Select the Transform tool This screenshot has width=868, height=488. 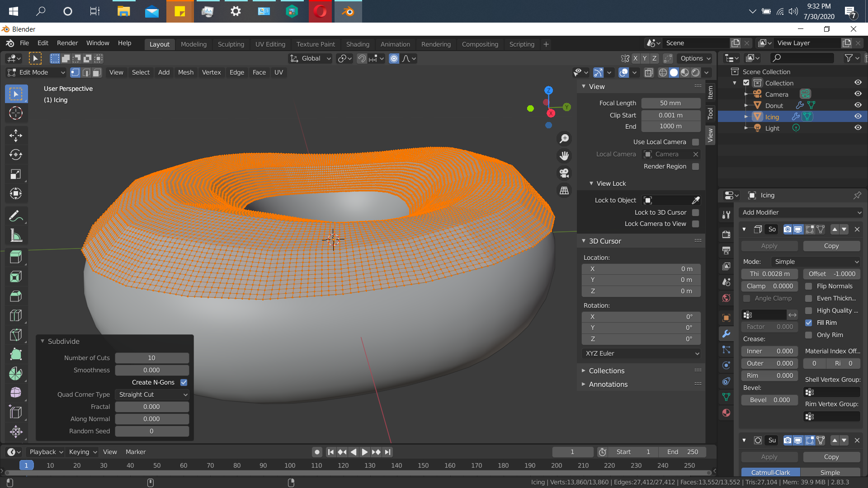click(x=16, y=193)
